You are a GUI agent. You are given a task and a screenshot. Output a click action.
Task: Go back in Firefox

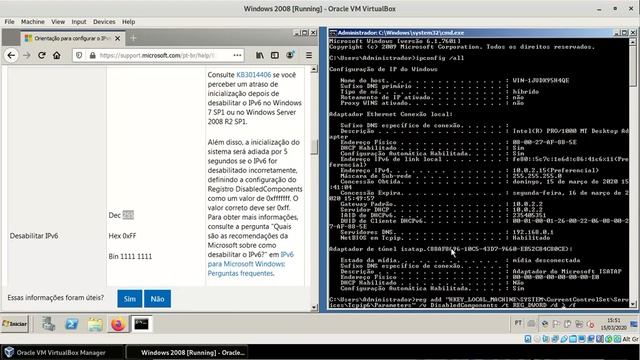[x=11, y=55]
